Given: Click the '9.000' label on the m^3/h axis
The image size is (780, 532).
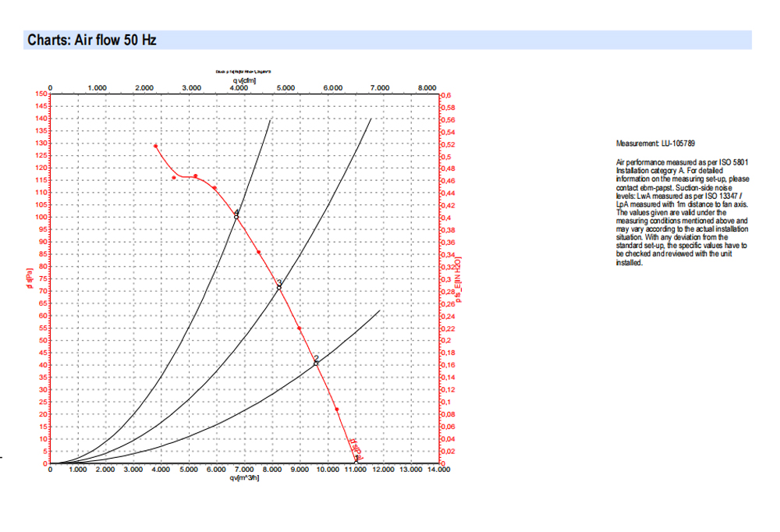Looking at the screenshot, I should tap(299, 470).
